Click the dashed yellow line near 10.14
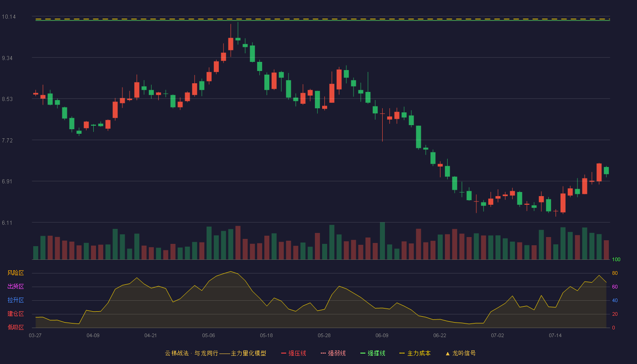The height and width of the screenshot is (364, 637). (322, 19)
